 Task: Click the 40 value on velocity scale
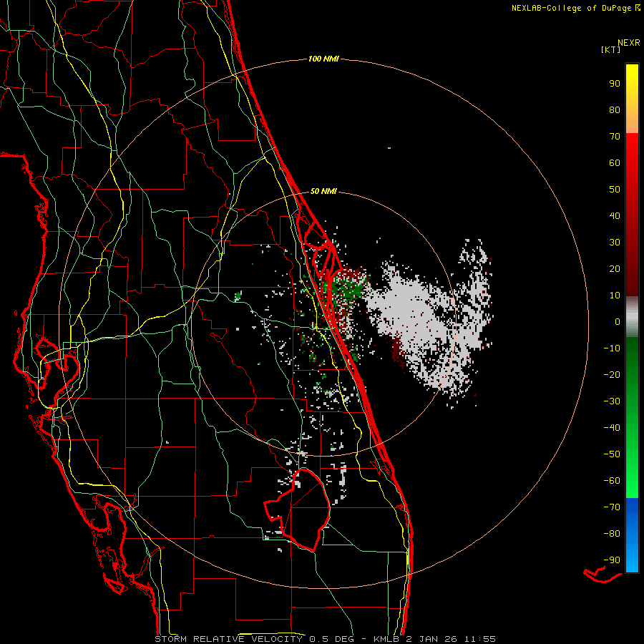pyautogui.click(x=615, y=215)
